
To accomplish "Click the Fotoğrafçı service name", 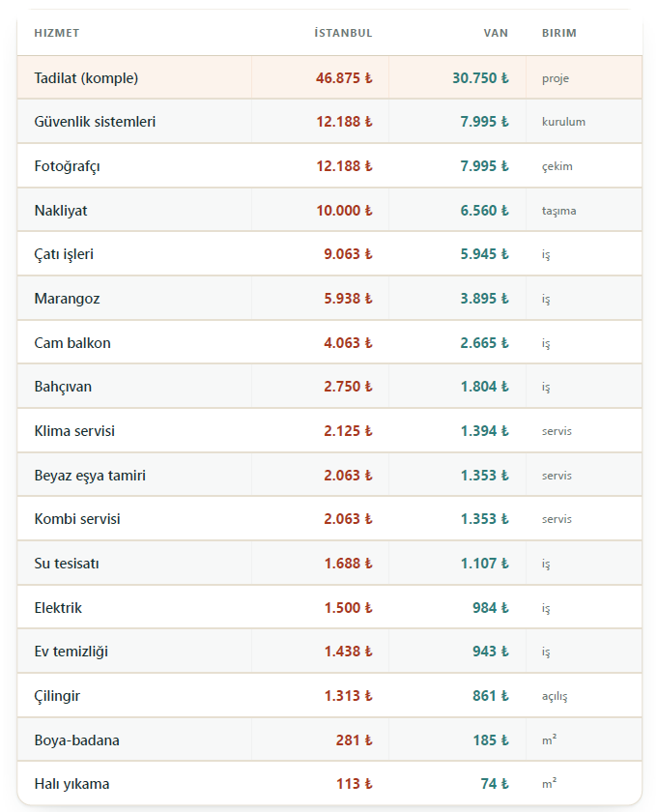I will pos(67,166).
